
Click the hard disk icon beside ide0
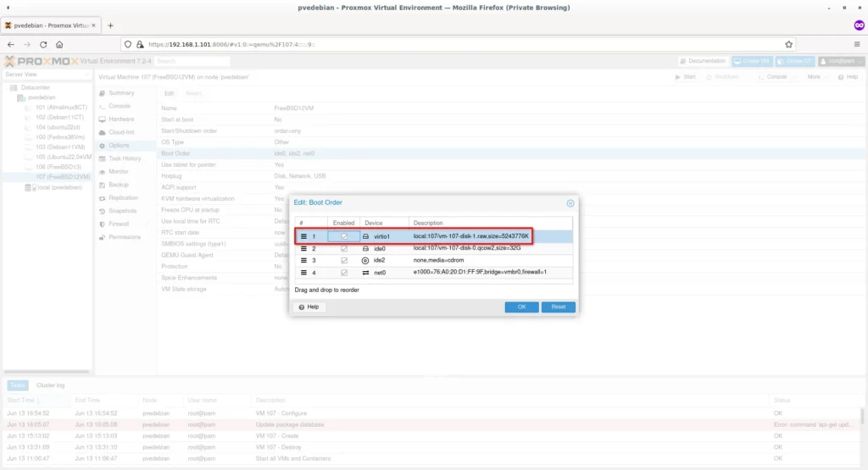click(365, 249)
